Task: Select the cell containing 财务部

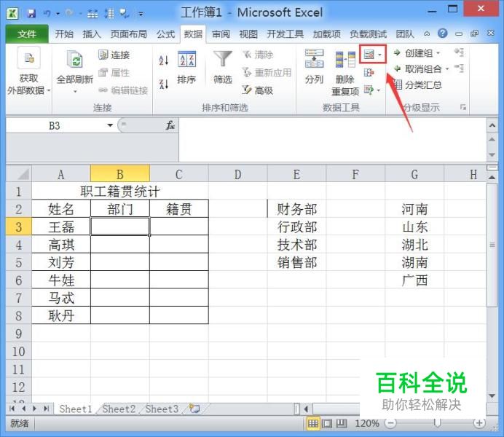Action: (x=296, y=209)
